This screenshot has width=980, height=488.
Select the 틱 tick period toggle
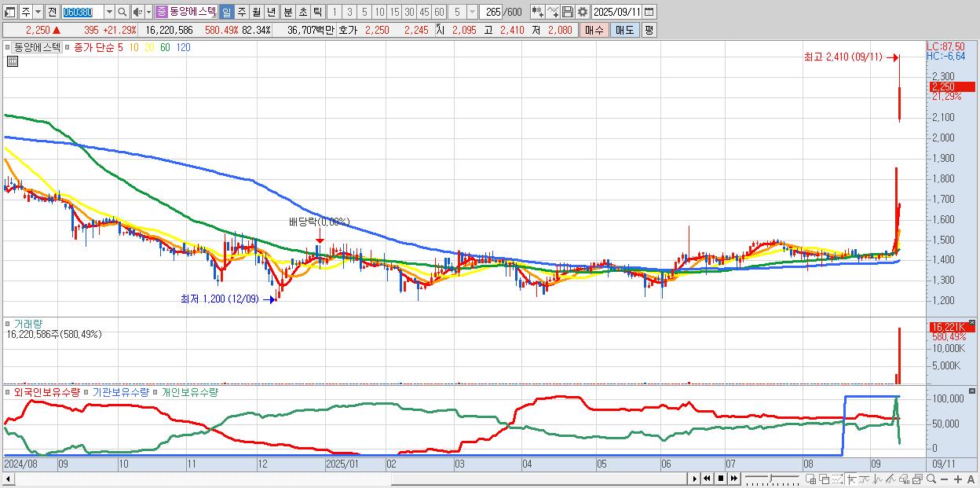click(x=317, y=12)
